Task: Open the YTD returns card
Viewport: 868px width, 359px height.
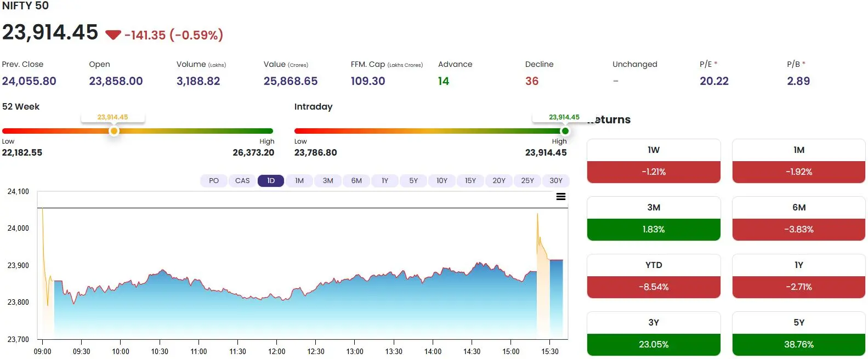Action: (x=654, y=276)
